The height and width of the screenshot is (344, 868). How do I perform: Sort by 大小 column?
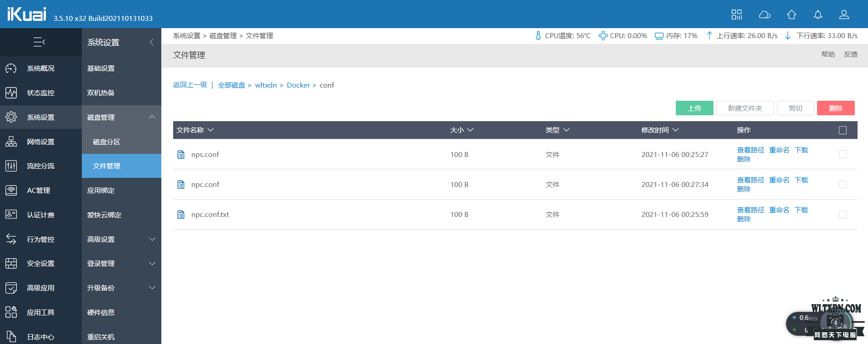[462, 130]
